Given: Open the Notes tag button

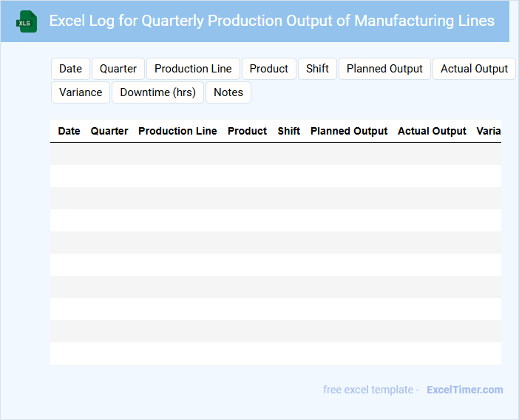Looking at the screenshot, I should tap(228, 92).
